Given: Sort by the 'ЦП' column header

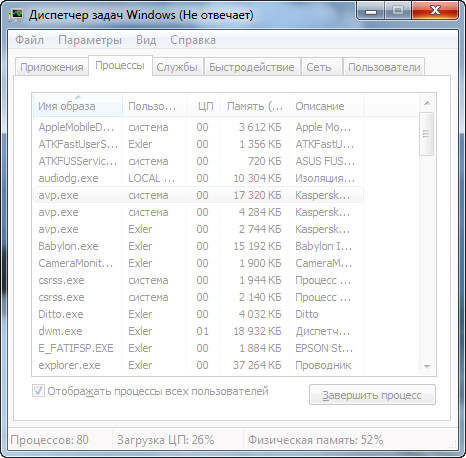Looking at the screenshot, I should (204, 106).
